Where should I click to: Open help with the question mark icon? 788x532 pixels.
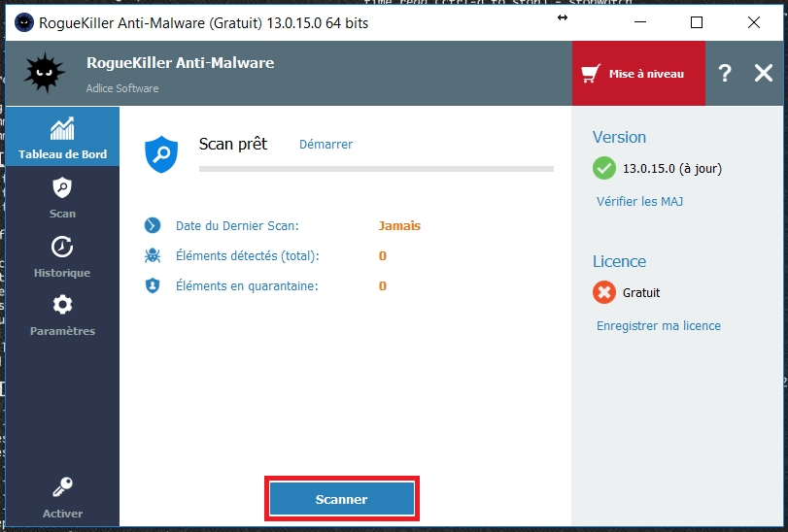pos(725,73)
